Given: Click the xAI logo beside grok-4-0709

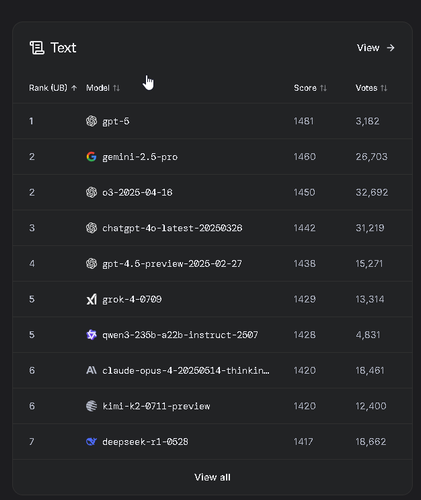Looking at the screenshot, I should [x=91, y=299].
